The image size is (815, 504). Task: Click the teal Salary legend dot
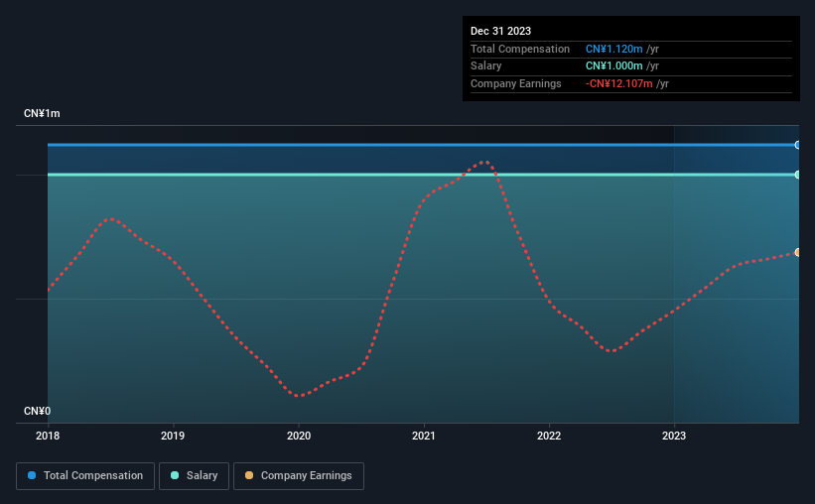175,475
